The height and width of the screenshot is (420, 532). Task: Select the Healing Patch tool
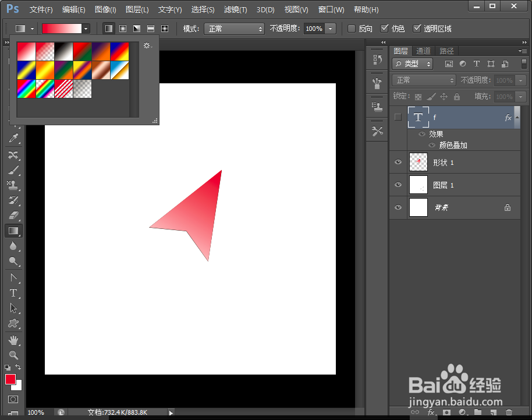[13, 155]
